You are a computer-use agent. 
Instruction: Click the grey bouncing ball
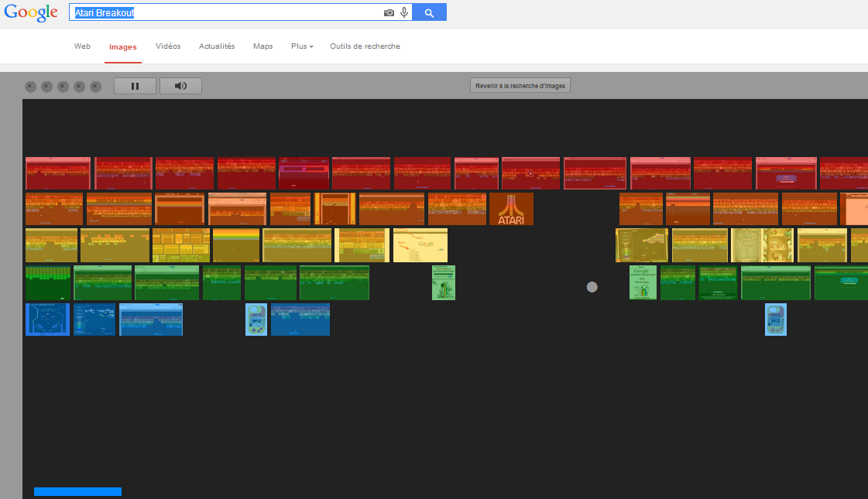tap(592, 286)
